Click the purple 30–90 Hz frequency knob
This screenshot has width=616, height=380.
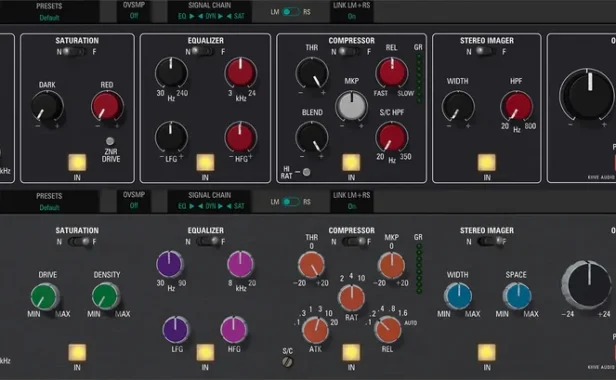click(169, 264)
